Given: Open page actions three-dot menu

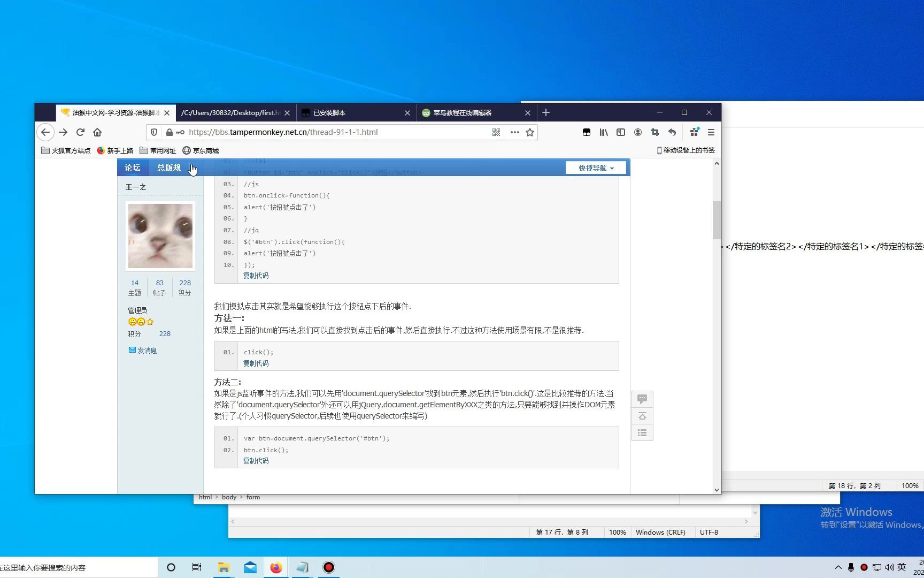Looking at the screenshot, I should pyautogui.click(x=514, y=132).
